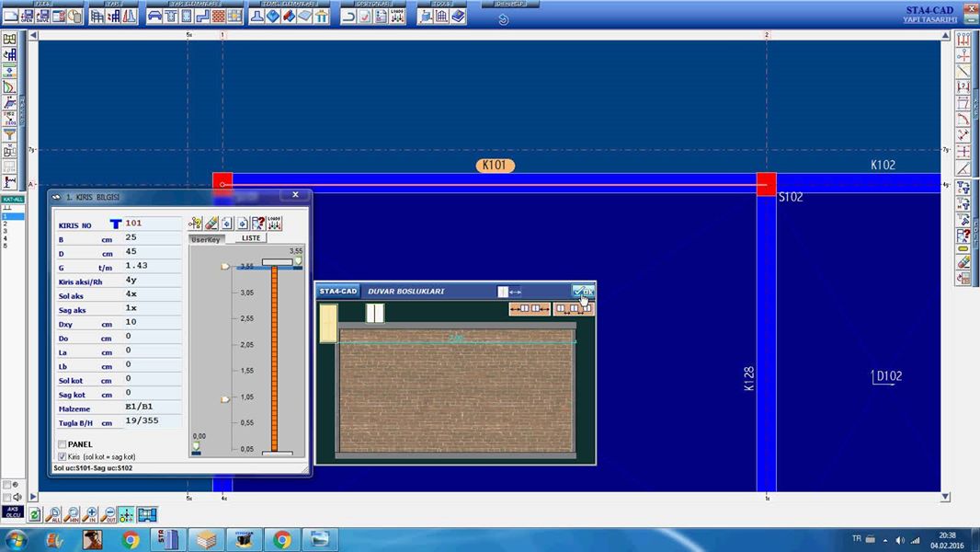Click the SAVE project icon
The image size is (980, 552).
[x=42, y=17]
